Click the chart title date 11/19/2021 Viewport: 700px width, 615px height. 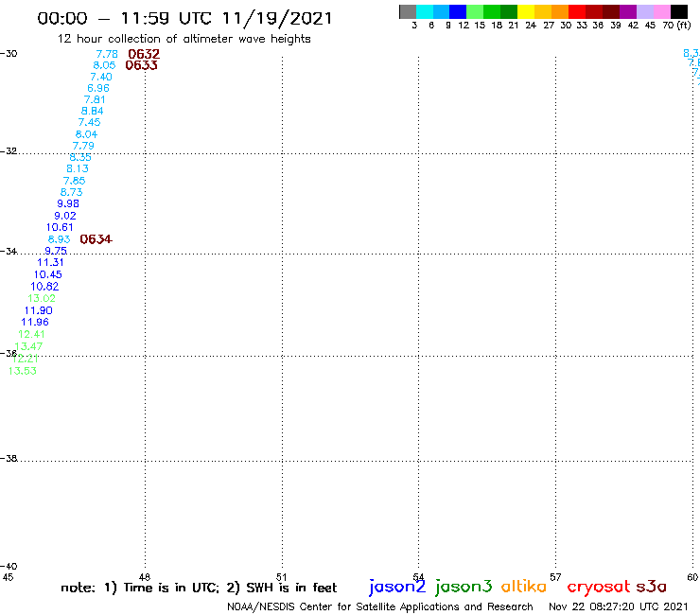click(x=277, y=19)
